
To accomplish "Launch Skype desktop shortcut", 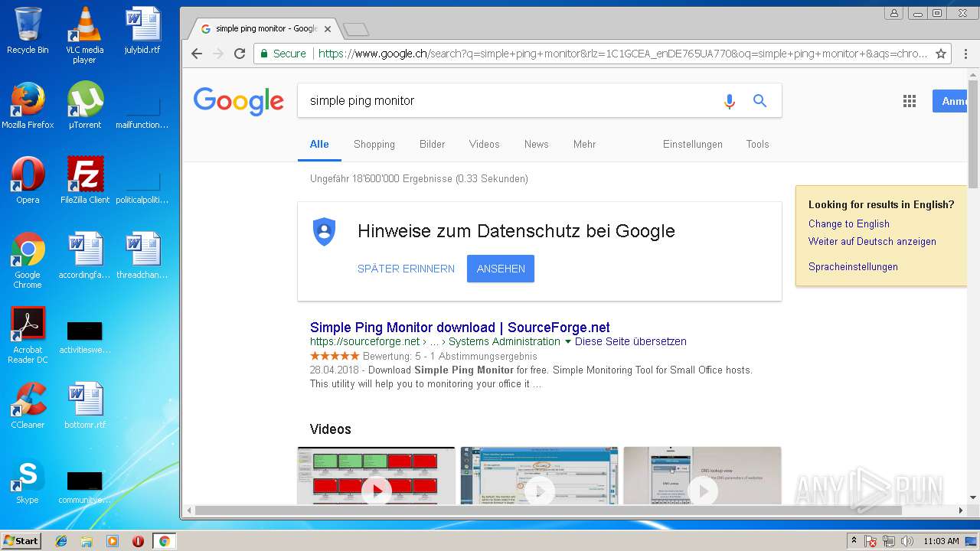I will pos(28,481).
